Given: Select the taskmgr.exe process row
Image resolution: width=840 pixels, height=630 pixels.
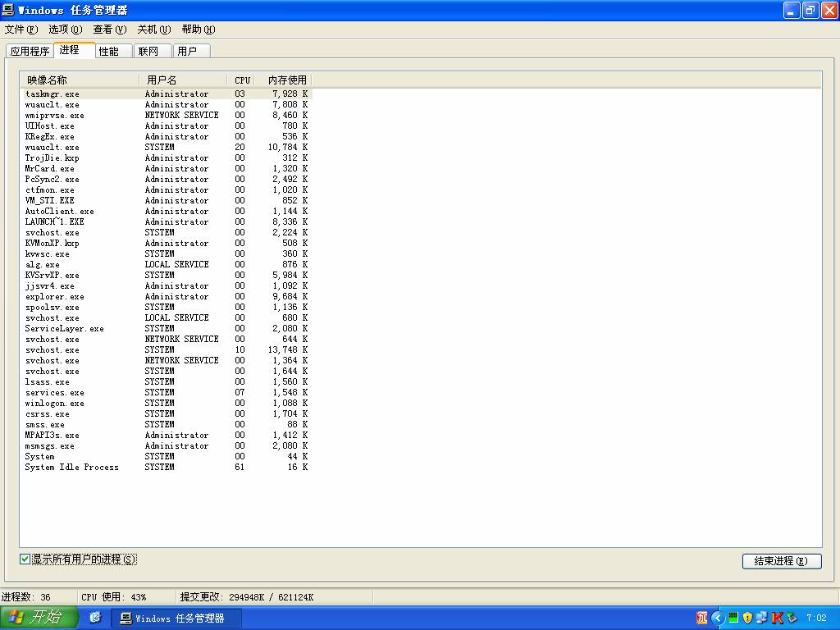Looking at the screenshot, I should tap(167, 94).
